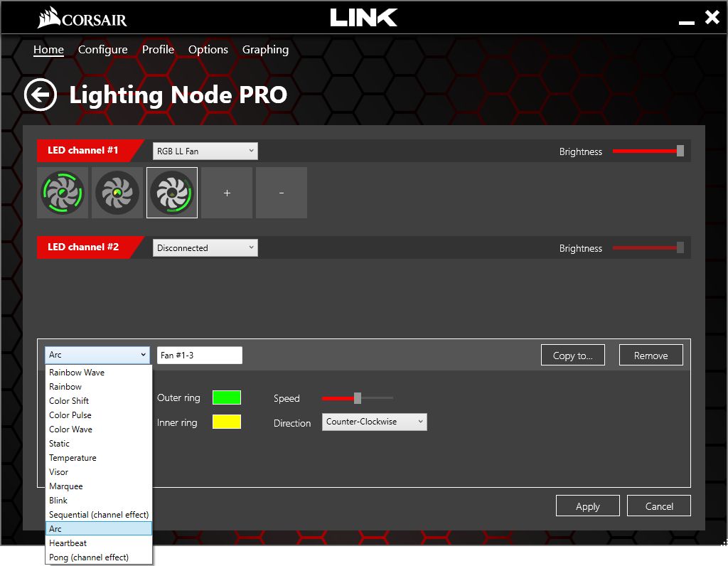Choose Marquee effect
The width and height of the screenshot is (728, 566).
point(99,486)
